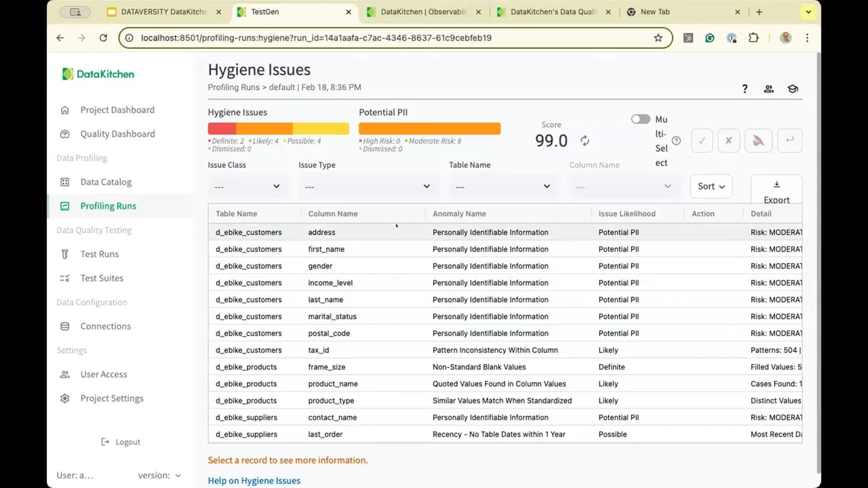Click the browser address bar URL

316,38
